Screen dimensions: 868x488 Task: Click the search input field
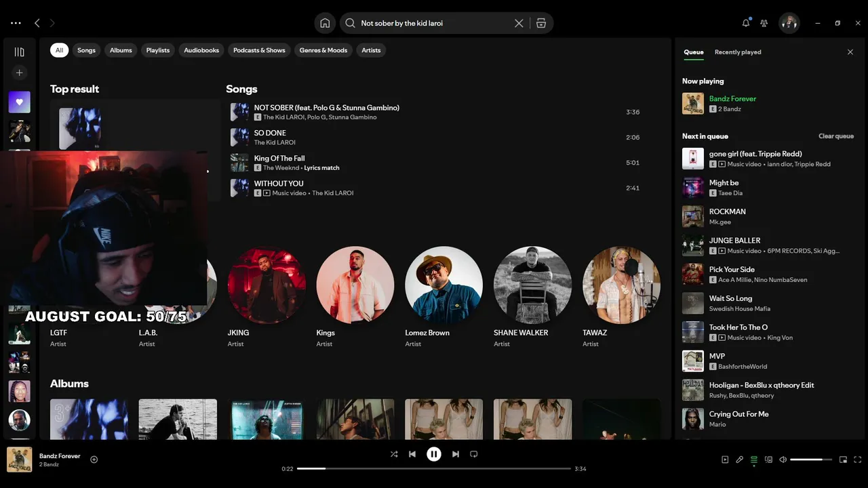click(434, 23)
